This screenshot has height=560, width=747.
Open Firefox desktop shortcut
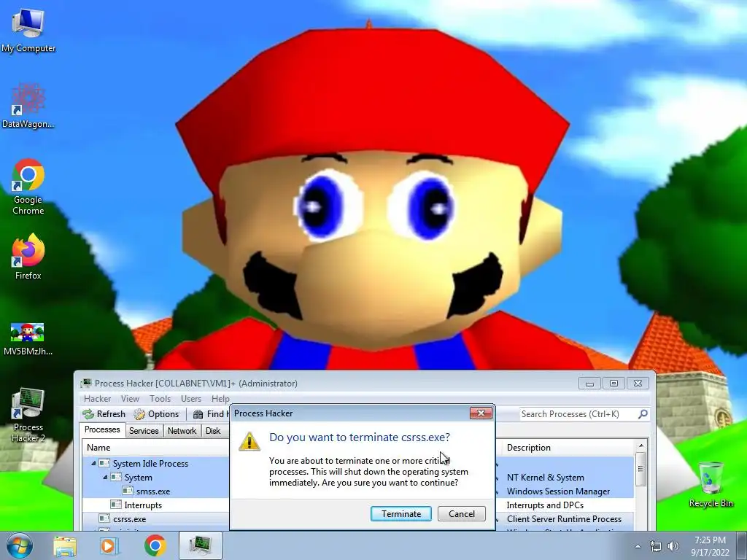(x=28, y=256)
